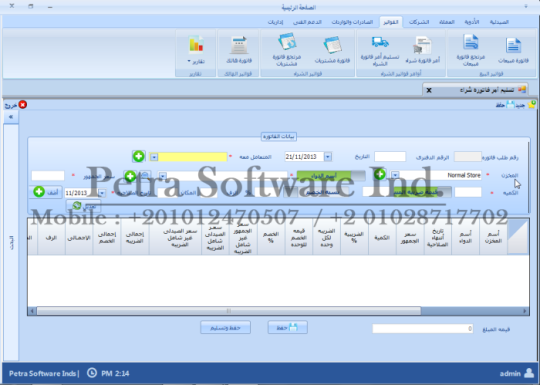This screenshot has height=385, width=540.
Task: Click the New (جديد) star icon
Action: click(x=532, y=104)
